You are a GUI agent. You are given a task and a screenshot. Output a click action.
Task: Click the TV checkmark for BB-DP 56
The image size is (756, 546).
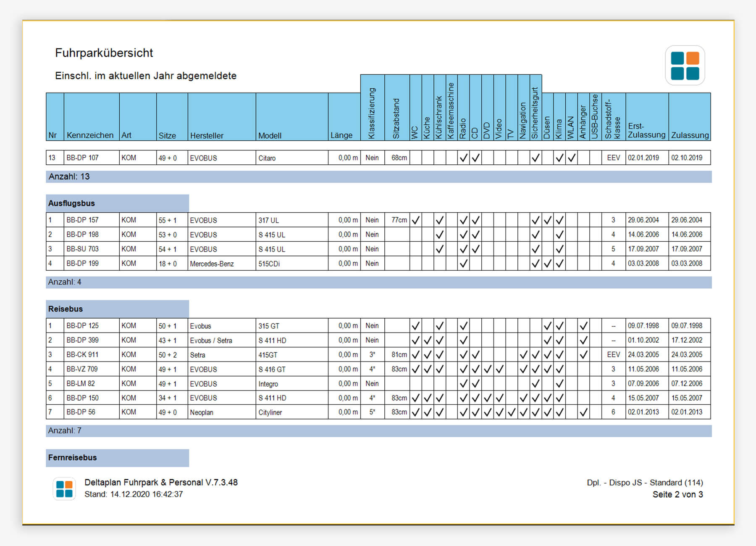(x=512, y=412)
